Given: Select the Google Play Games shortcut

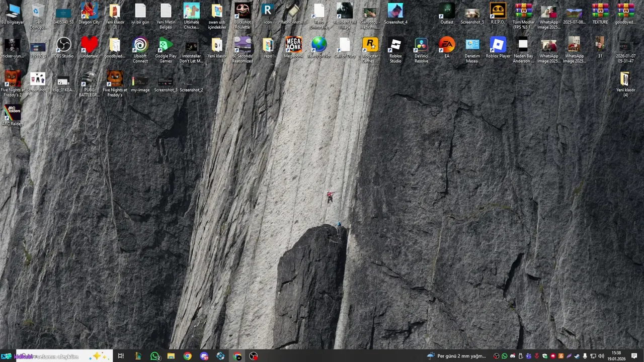Looking at the screenshot, I should point(166,50).
